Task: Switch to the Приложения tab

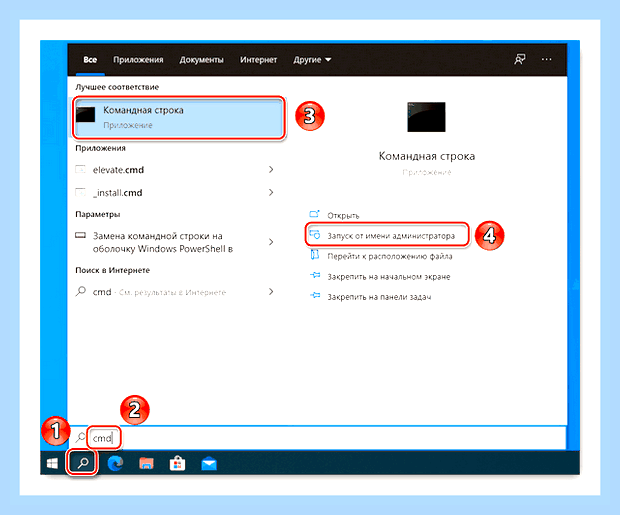Action: point(138,60)
